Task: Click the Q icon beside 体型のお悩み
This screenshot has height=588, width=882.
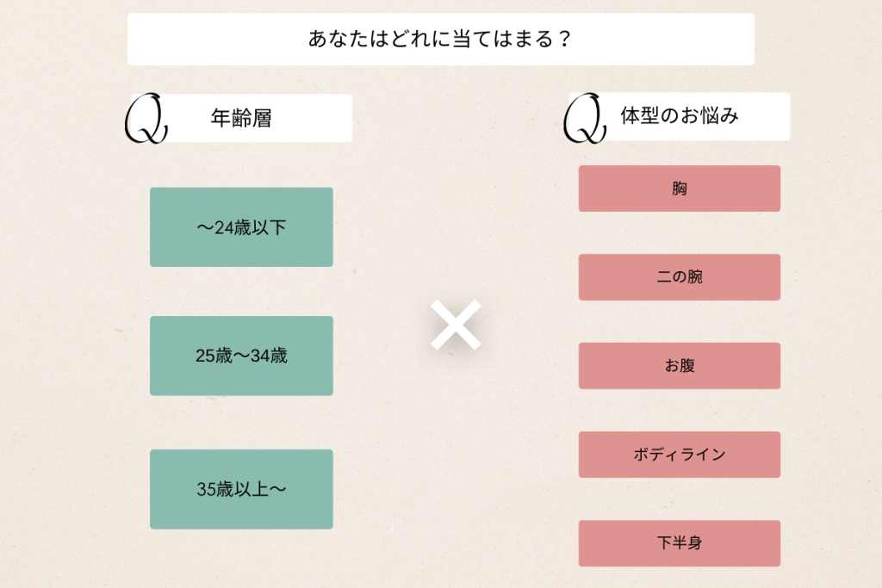Action: click(x=584, y=119)
